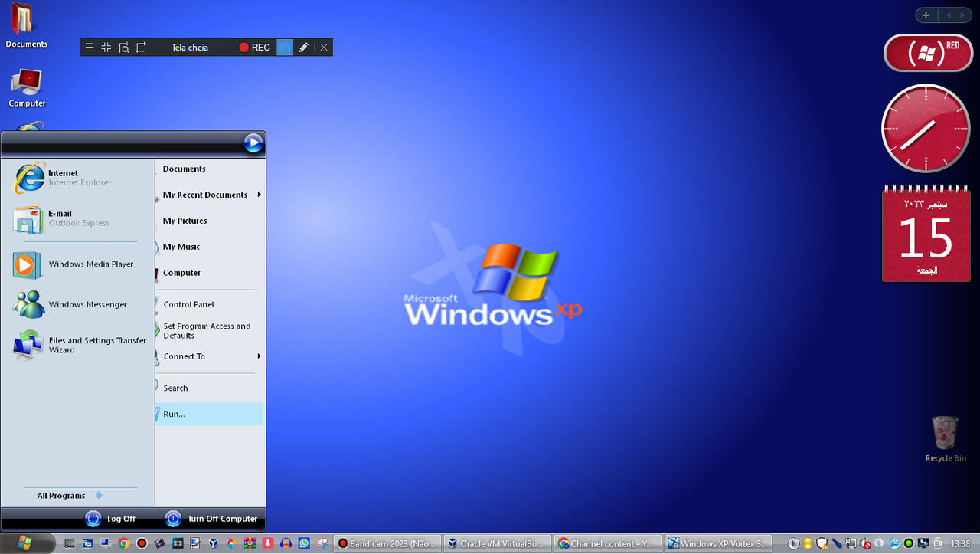
Task: Open My Pictures from Start menu
Action: pyautogui.click(x=209, y=221)
